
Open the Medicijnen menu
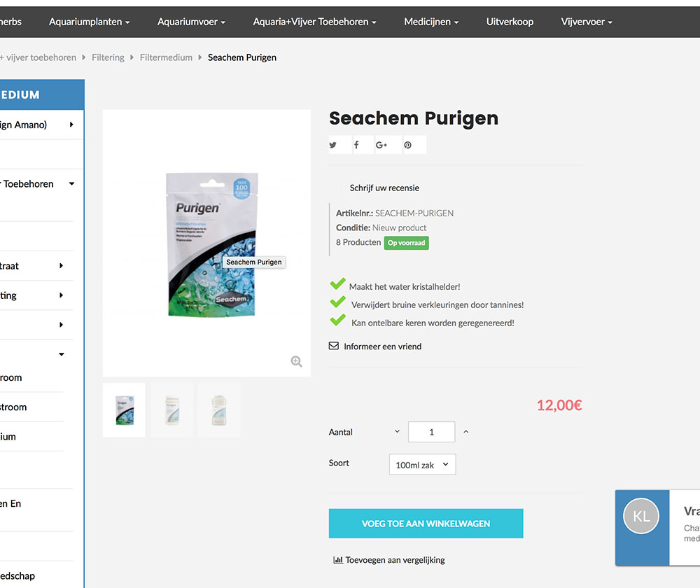tap(431, 22)
